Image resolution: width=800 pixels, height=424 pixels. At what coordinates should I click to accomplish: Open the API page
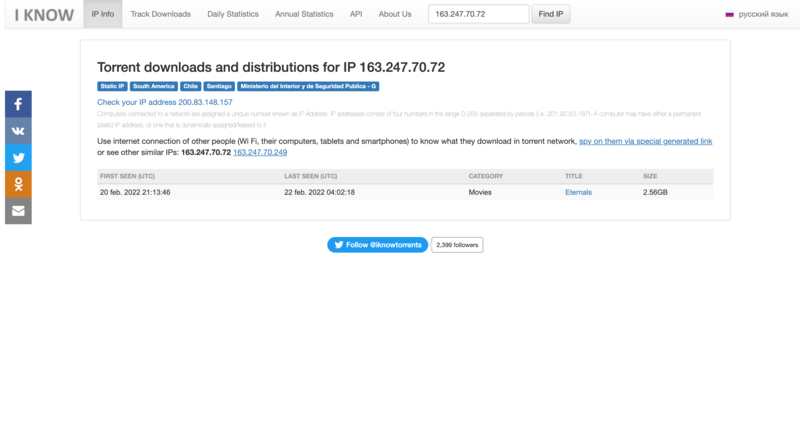tap(356, 15)
